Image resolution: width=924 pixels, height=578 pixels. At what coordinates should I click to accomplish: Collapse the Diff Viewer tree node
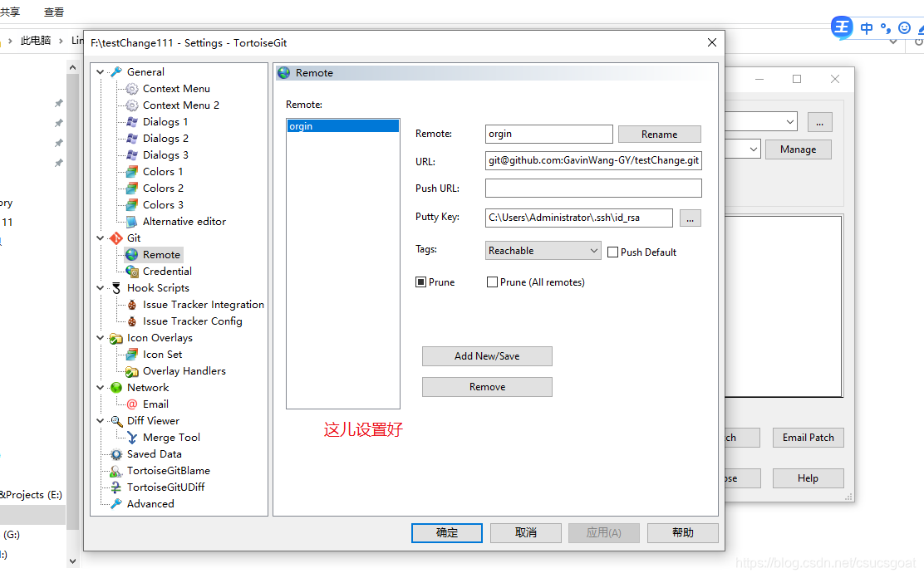101,421
